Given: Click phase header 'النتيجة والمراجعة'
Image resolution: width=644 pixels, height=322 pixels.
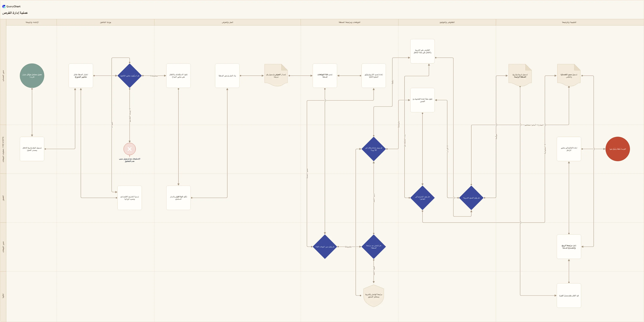Looking at the screenshot, I should pos(569,22).
